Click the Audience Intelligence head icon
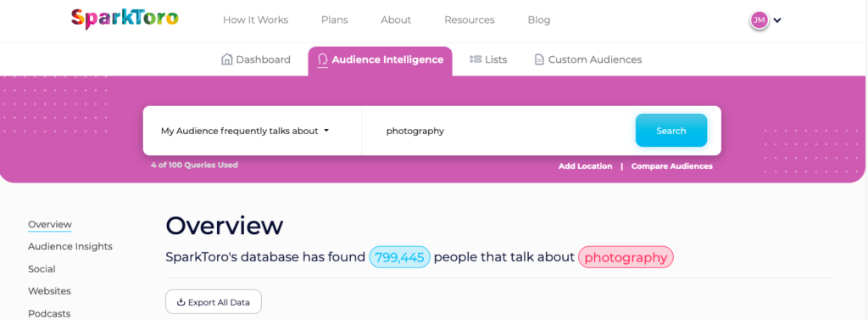The width and height of the screenshot is (868, 320). pyautogui.click(x=323, y=60)
